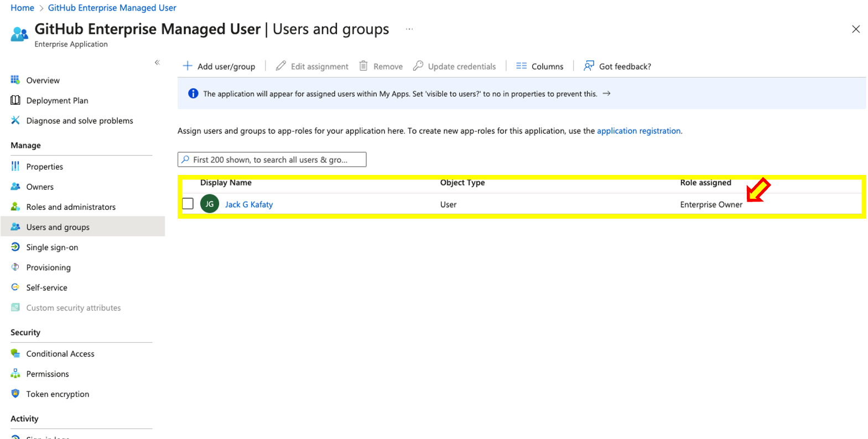Screen dimensions: 868x439
Task: Open the application registration link
Action: point(638,131)
